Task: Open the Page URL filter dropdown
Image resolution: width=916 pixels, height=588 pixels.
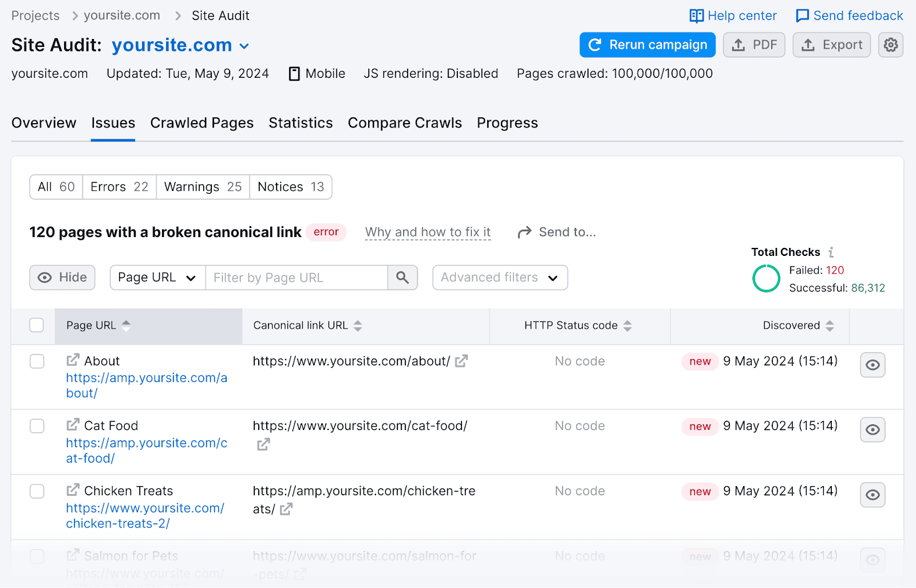Action: coord(156,278)
